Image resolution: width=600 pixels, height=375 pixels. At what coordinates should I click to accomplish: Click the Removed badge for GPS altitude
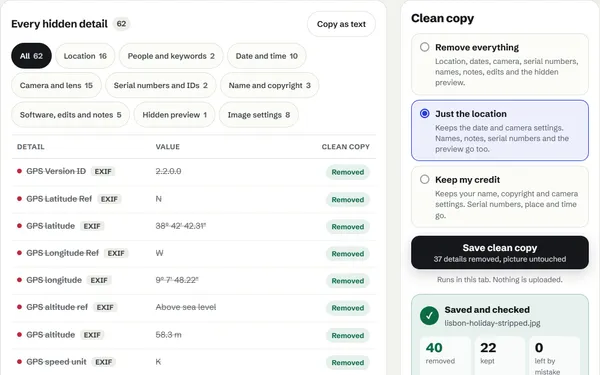coord(347,336)
